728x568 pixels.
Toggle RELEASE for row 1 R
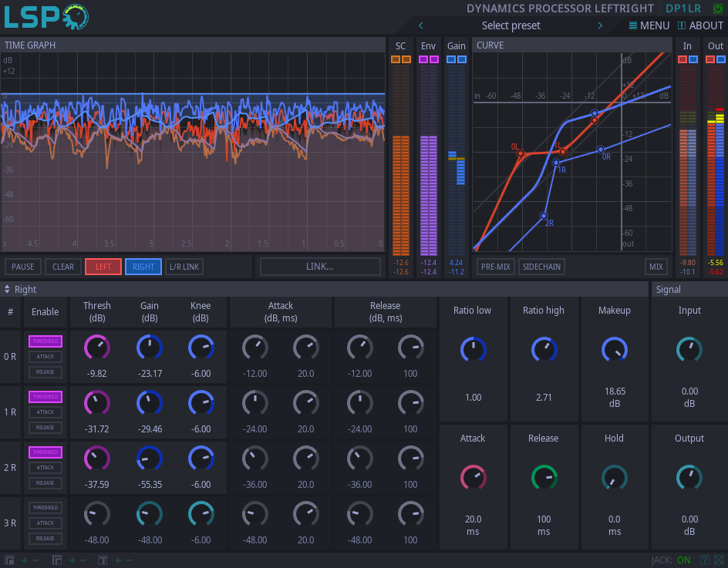pyautogui.click(x=45, y=428)
